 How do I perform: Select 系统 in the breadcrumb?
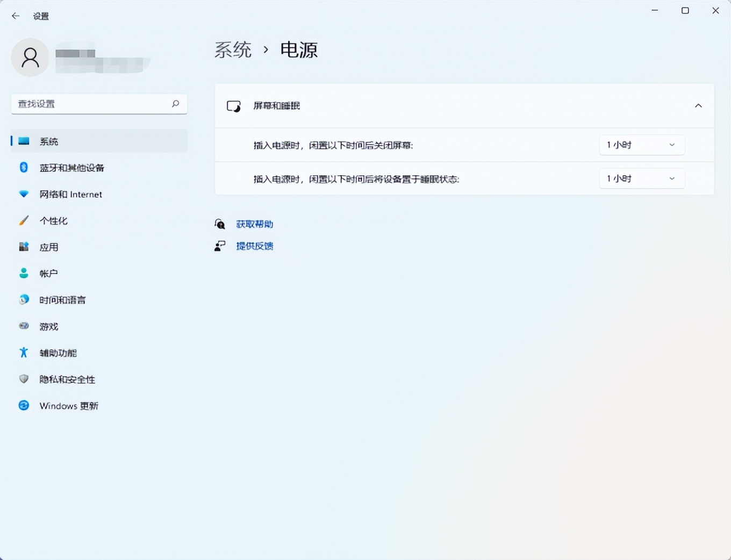233,49
